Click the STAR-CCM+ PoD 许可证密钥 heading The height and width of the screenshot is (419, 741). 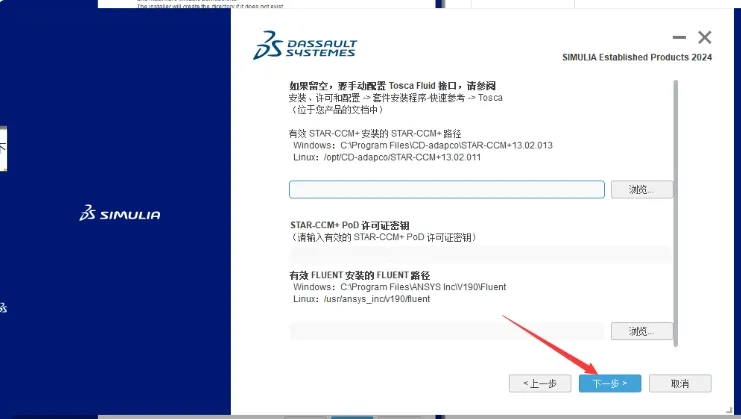pos(350,225)
